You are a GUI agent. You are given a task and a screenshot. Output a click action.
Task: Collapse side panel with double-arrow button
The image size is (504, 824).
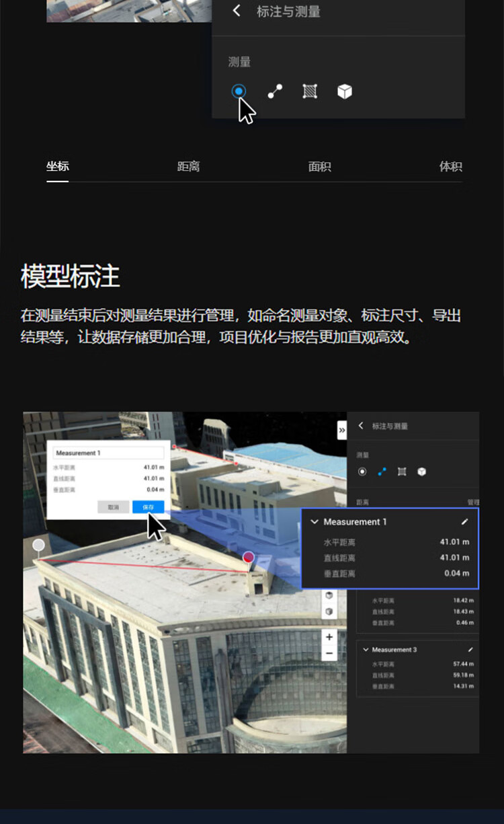341,430
